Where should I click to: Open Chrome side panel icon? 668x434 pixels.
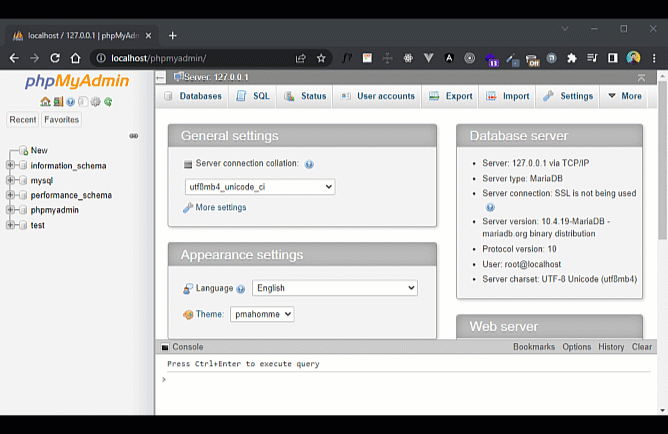tap(613, 58)
